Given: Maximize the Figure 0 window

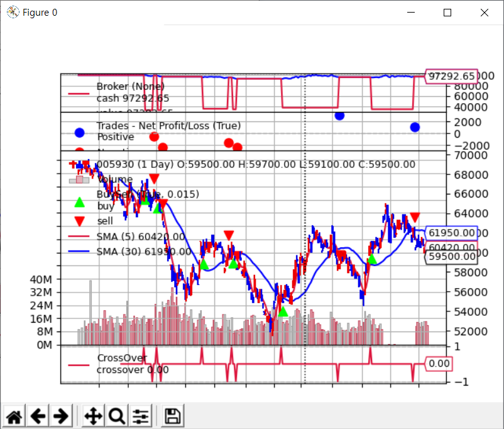Looking at the screenshot, I should pos(447,13).
